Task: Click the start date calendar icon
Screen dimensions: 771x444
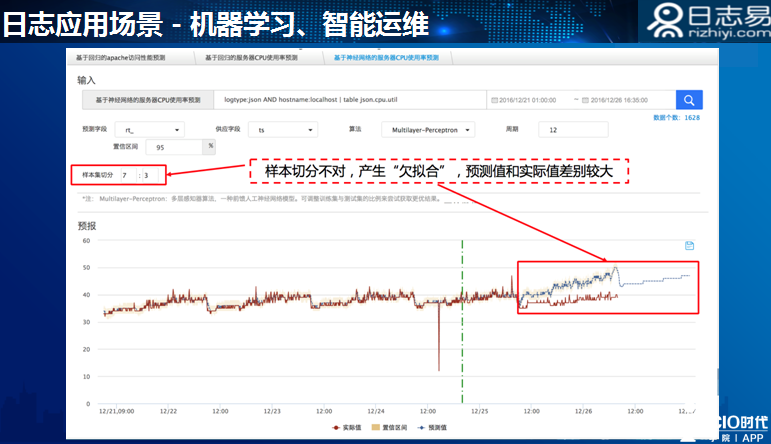Action: pyautogui.click(x=495, y=100)
